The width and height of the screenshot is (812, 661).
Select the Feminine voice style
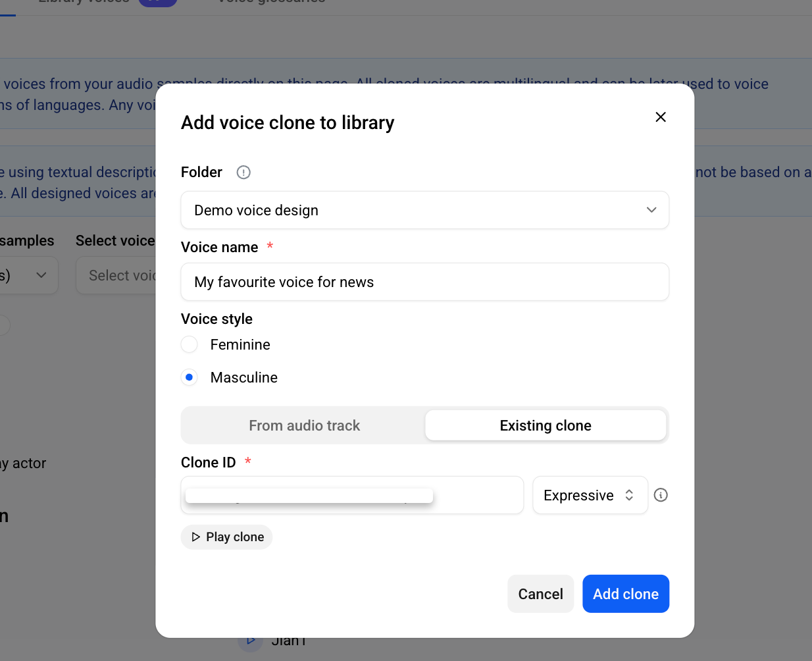pos(190,344)
